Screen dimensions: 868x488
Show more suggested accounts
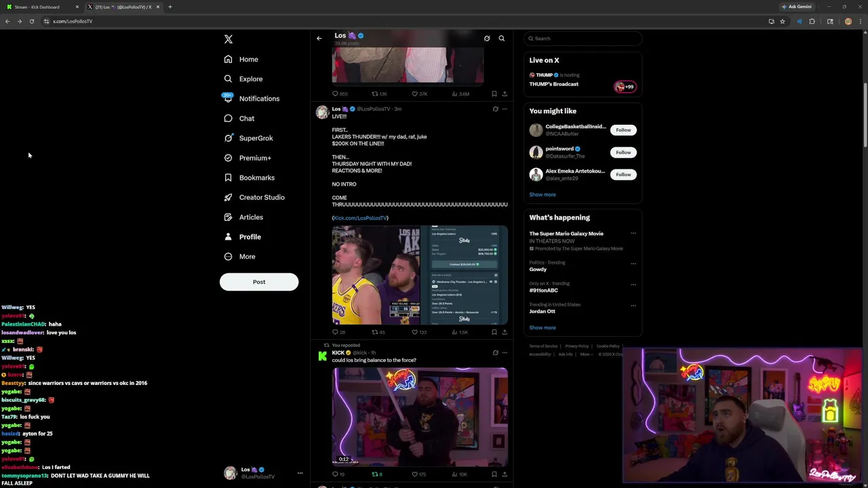(542, 195)
